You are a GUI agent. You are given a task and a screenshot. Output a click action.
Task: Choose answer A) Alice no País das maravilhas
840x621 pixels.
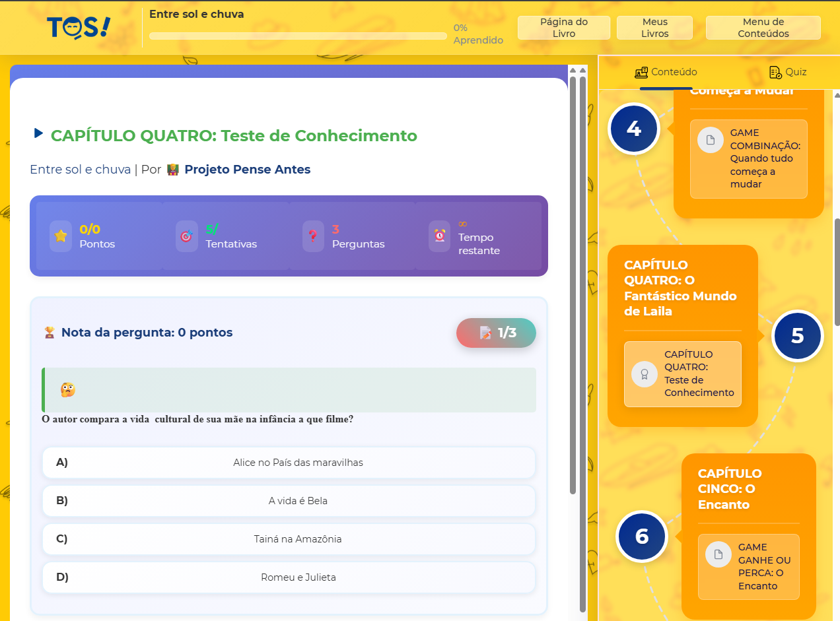click(289, 463)
